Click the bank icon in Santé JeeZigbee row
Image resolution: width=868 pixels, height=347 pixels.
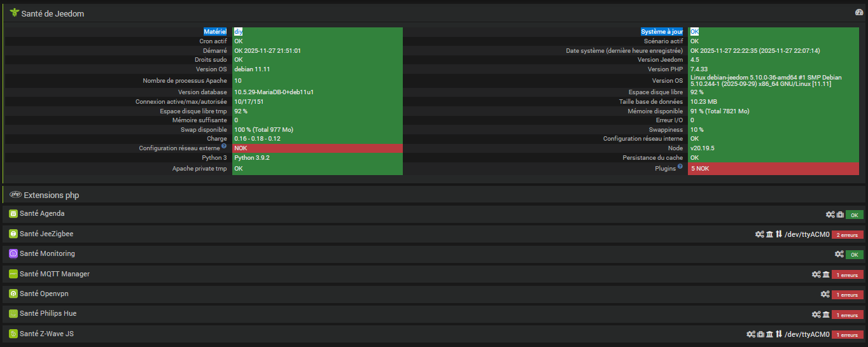click(769, 234)
